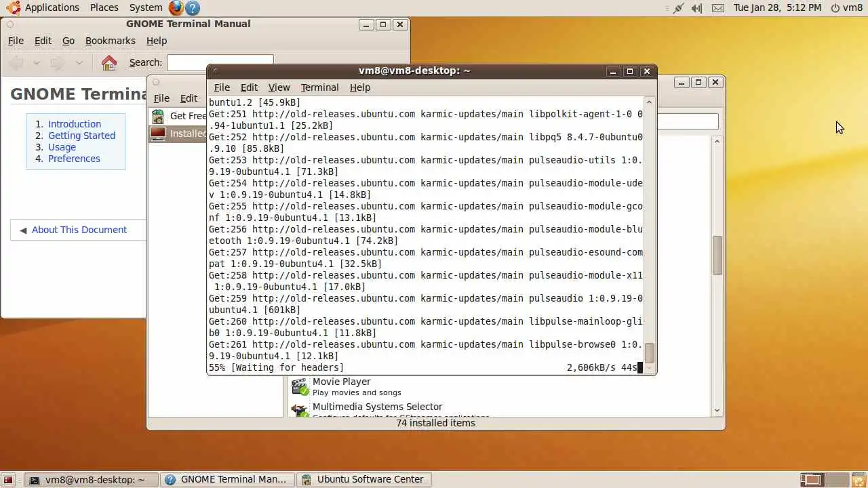Open Forward history dropdown in Terminal Manual
Screen dimensions: 868x488
click(79, 62)
